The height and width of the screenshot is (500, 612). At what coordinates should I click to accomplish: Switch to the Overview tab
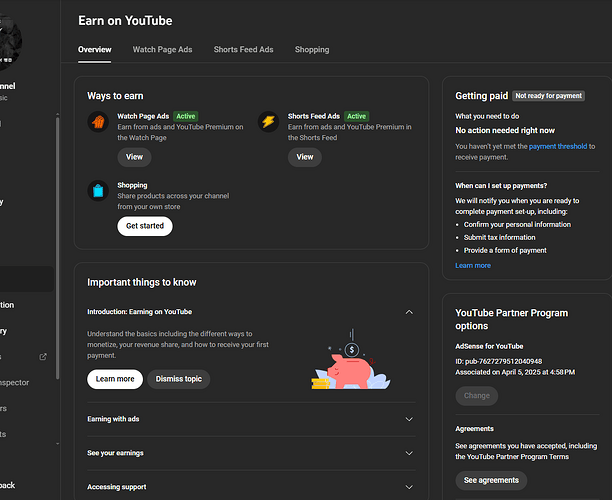click(94, 50)
